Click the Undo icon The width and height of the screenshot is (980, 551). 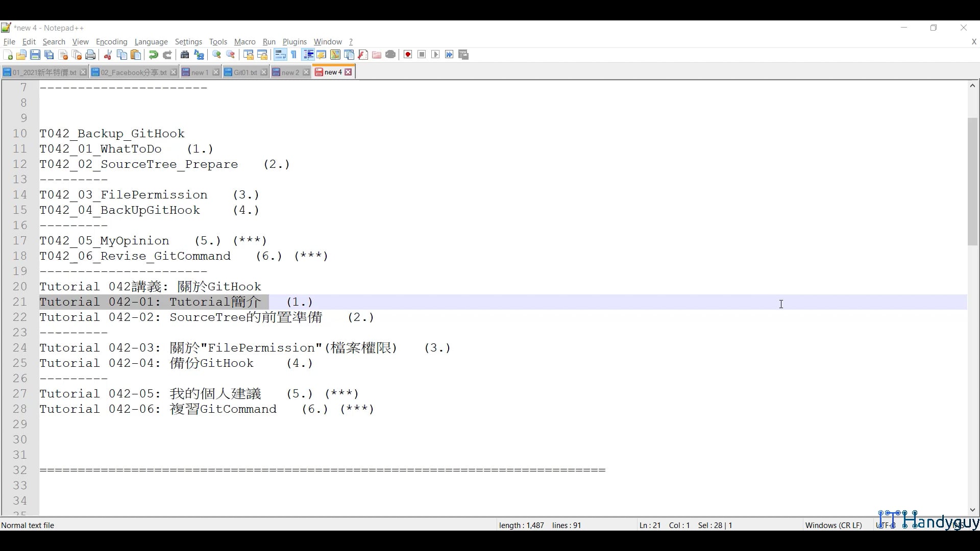[x=153, y=55]
